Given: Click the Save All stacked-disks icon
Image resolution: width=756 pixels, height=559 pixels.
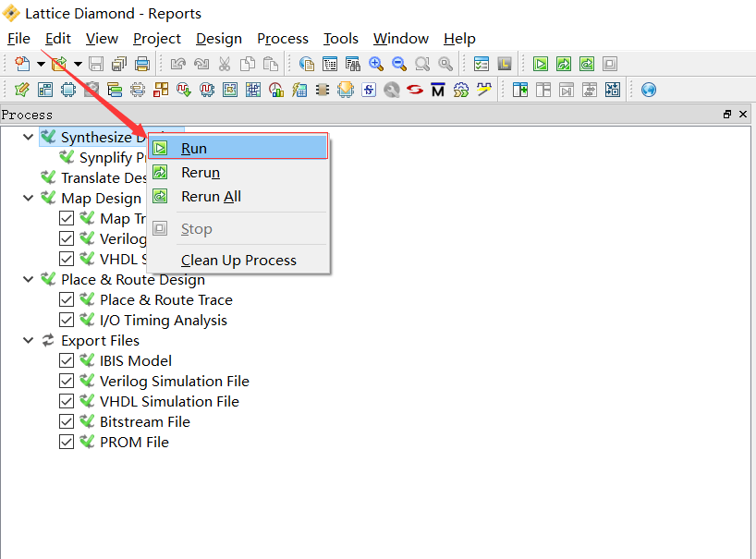Looking at the screenshot, I should click(x=119, y=64).
